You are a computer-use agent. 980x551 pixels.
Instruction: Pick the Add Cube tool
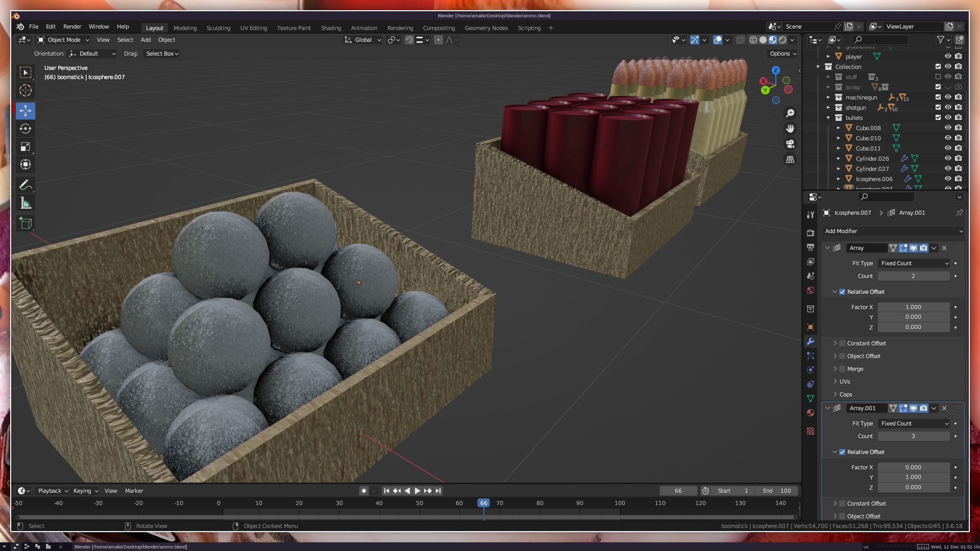tap(26, 223)
